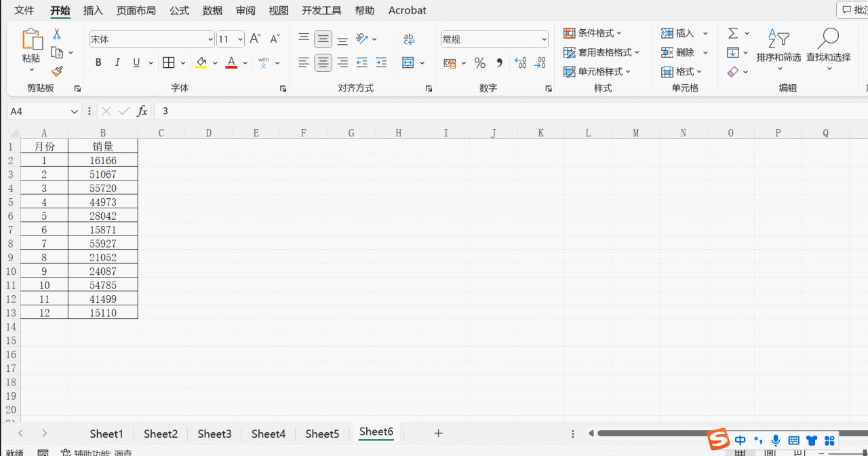Click the Sogou IME soft keyboard icon
Image resolution: width=868 pixels, height=456 pixels.
(794, 440)
